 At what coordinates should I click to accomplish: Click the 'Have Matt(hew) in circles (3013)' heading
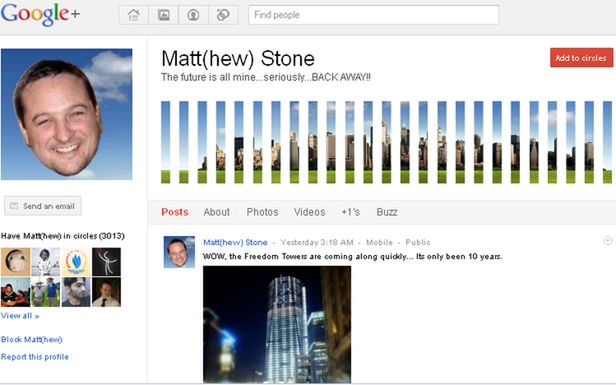(63, 236)
